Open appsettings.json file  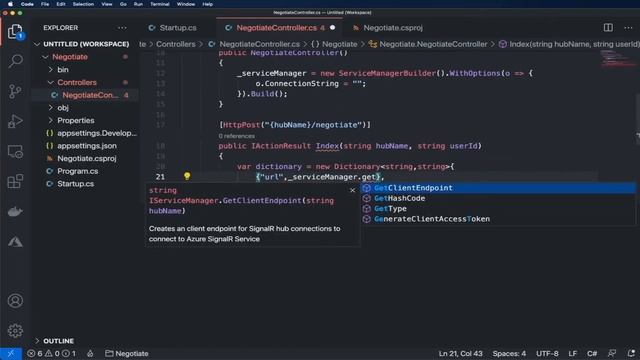point(87,146)
